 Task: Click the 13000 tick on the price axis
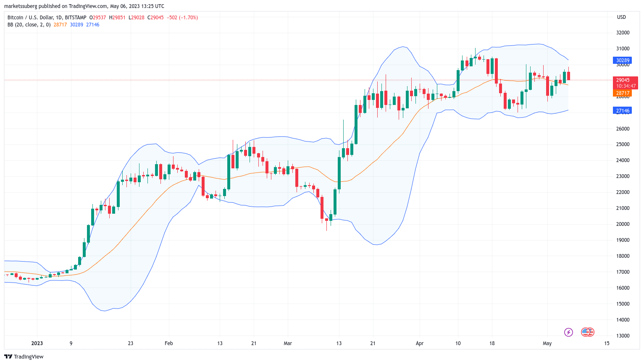pos(623,336)
